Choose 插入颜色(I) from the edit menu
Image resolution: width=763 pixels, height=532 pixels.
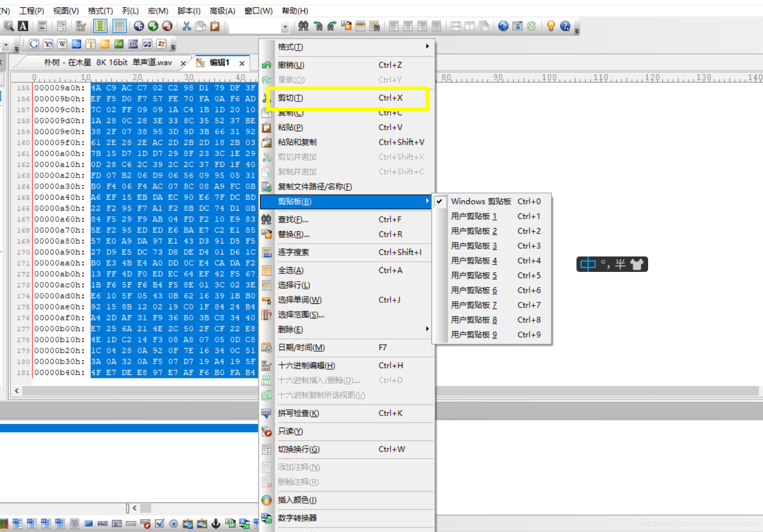pos(347,500)
